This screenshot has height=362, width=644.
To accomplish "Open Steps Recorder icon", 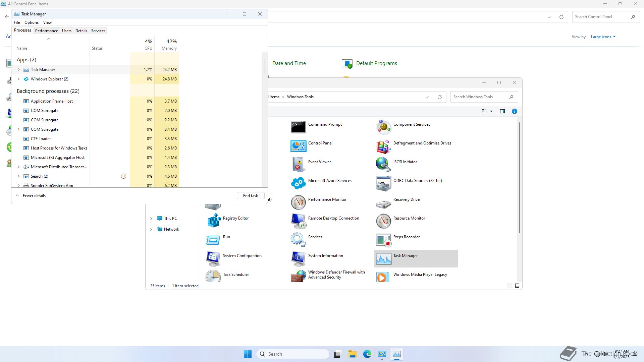I will click(x=383, y=240).
